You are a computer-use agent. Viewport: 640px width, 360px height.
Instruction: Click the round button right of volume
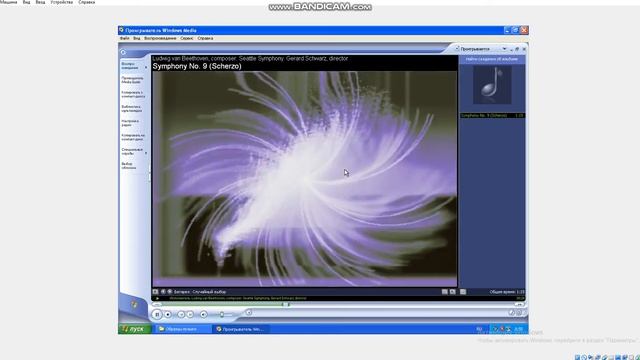tap(249, 313)
